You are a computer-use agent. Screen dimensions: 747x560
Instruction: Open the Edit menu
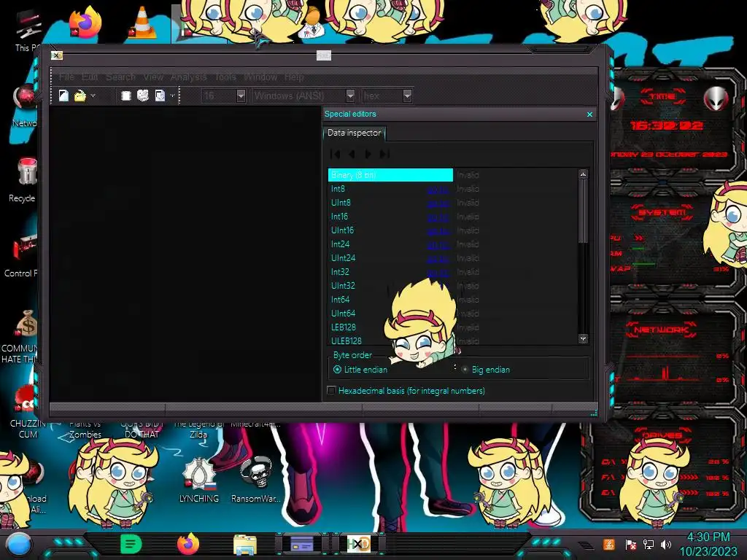[x=90, y=77]
